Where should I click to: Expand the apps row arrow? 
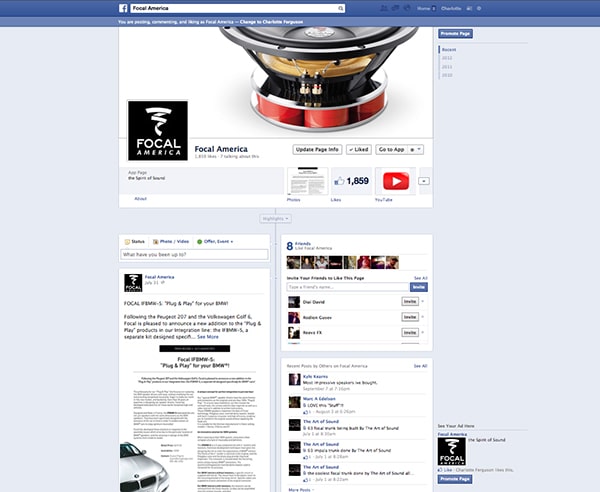click(x=424, y=181)
